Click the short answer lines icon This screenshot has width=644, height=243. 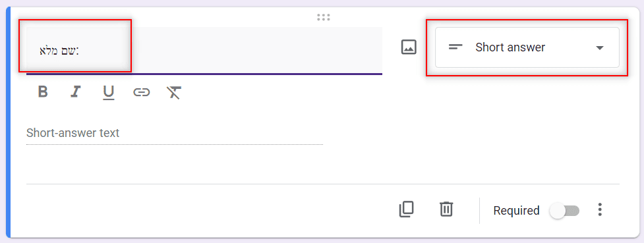click(x=455, y=47)
